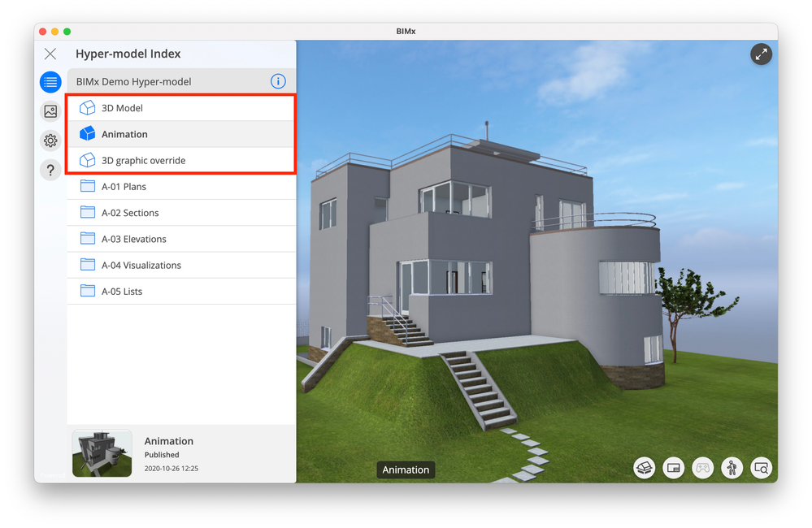Click the Animation title in preview footer
812x528 pixels.
coord(169,441)
